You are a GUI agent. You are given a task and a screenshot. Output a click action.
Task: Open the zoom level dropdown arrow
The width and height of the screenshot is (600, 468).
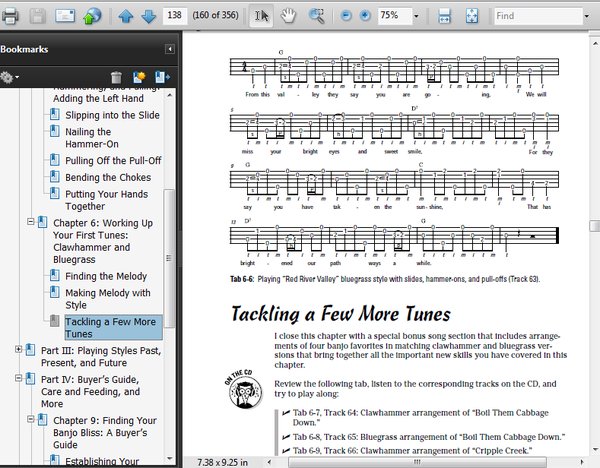click(x=416, y=16)
